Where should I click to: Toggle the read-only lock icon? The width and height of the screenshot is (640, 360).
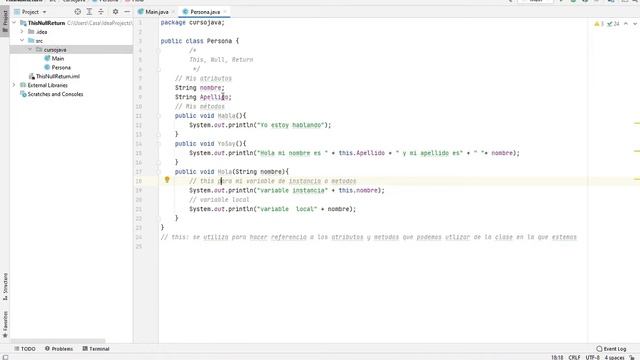click(632, 357)
